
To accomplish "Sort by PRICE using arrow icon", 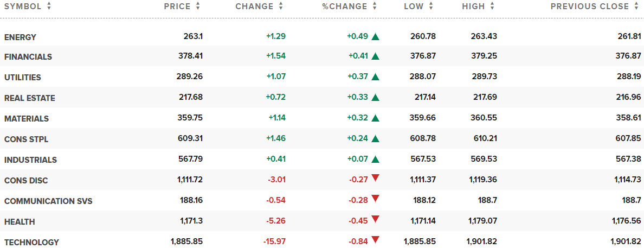I will click(x=197, y=6).
